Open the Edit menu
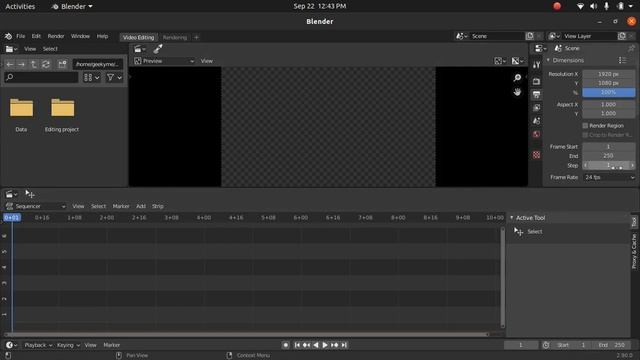 tap(36, 36)
